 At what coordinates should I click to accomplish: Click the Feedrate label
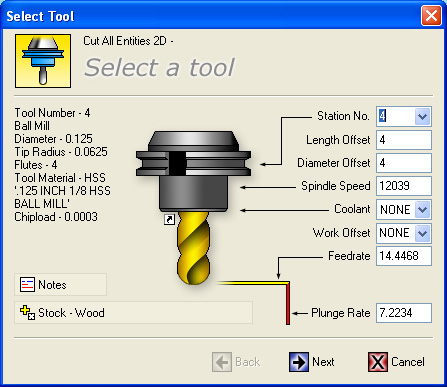click(x=349, y=256)
